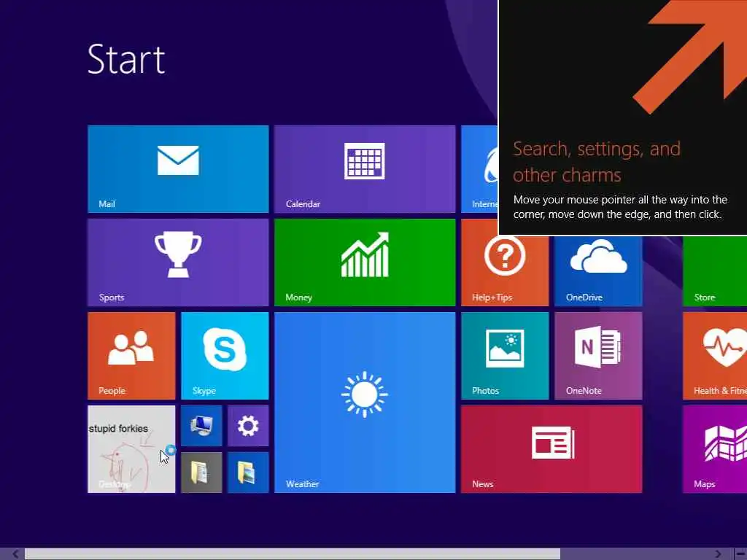The height and width of the screenshot is (560, 747).
Task: Open the Calendar tile
Action: pos(365,169)
